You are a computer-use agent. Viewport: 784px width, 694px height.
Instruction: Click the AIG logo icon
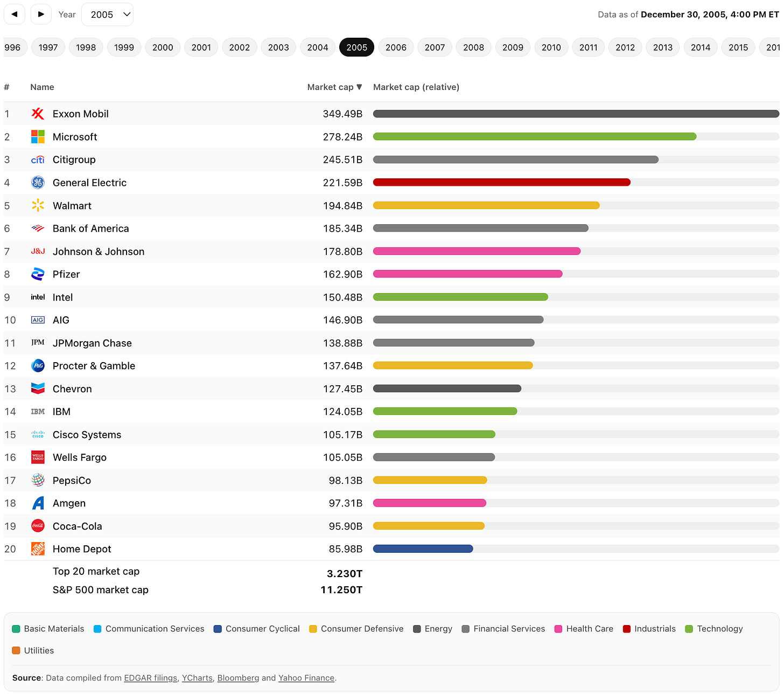tap(38, 320)
